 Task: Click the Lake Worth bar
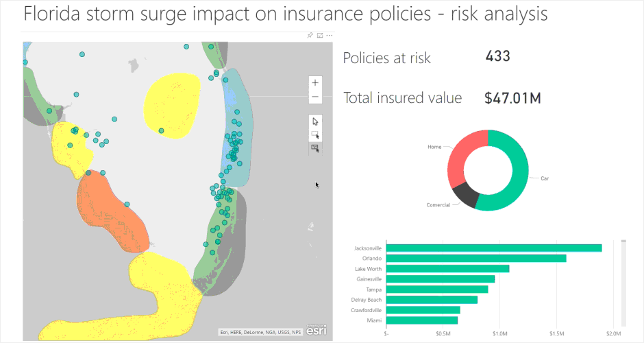pos(447,268)
